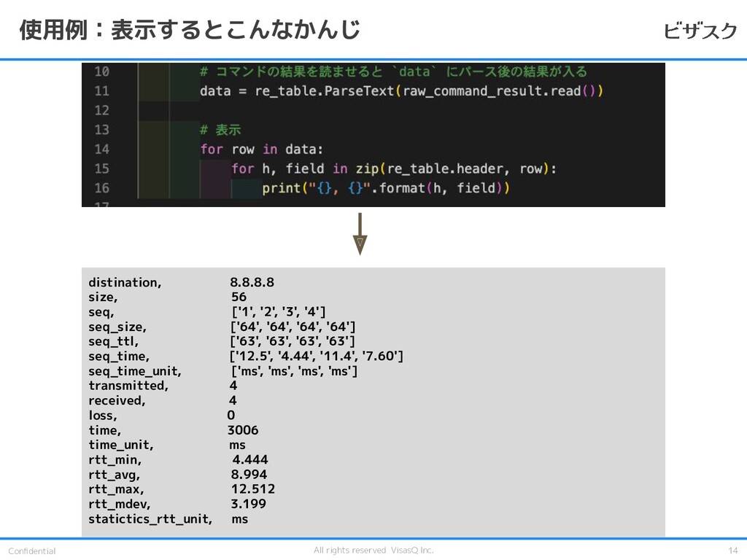Viewport: 747px width, 560px height.
Task: Click the comment about コマンドの結果を読ませると
Action: [393, 71]
